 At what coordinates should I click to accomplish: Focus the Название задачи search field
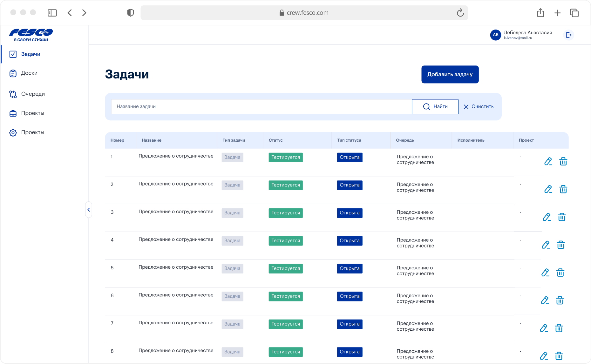261,107
